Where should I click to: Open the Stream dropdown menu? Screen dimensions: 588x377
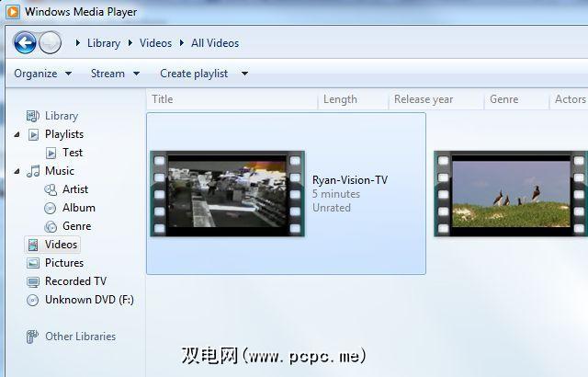(115, 74)
